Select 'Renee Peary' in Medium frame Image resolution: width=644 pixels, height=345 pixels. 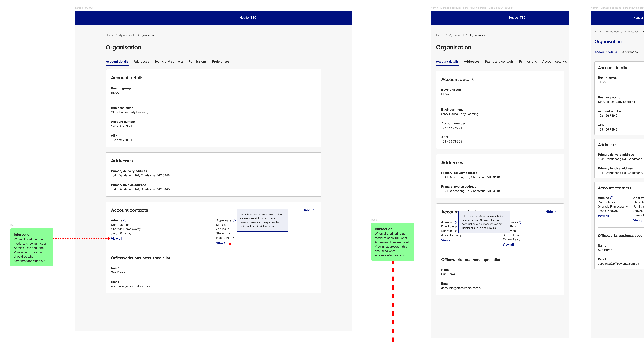pyautogui.click(x=511, y=239)
